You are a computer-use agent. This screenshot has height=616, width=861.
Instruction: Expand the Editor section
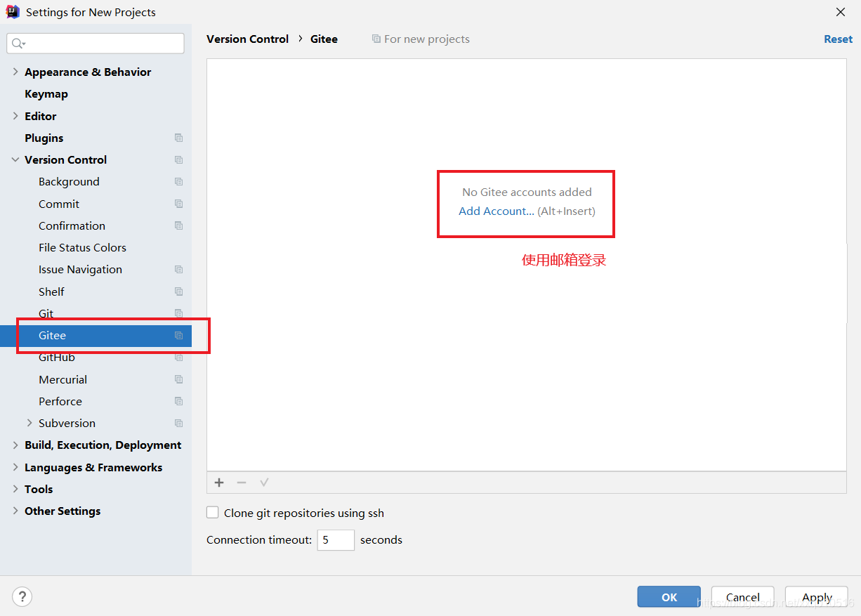(15, 116)
